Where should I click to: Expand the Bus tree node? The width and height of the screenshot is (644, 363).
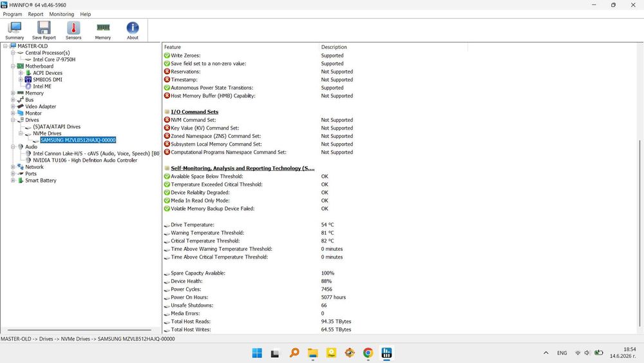[13, 99]
